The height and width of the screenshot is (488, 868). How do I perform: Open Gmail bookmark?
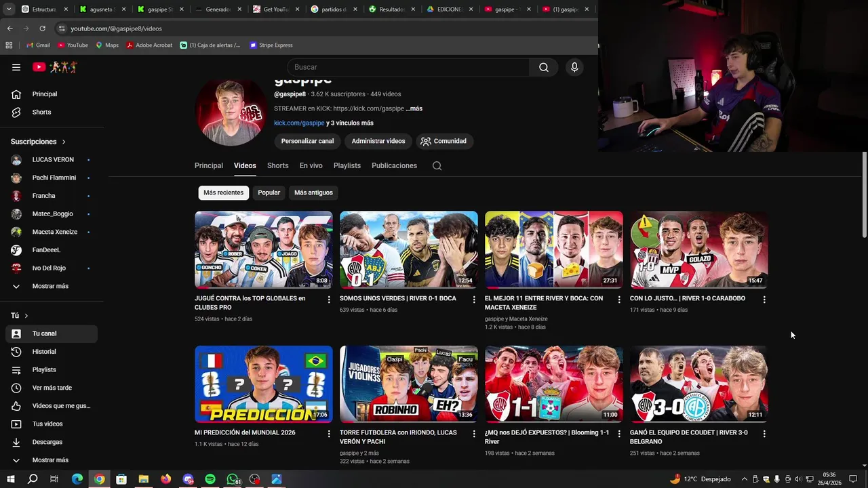tap(38, 45)
